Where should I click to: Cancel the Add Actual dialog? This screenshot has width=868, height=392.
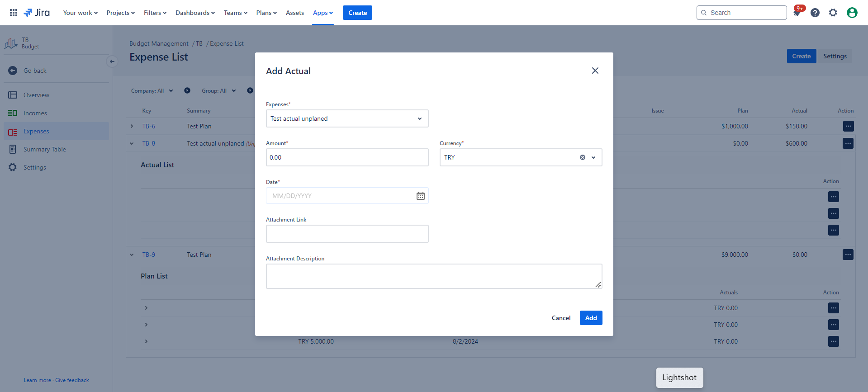tap(561, 318)
